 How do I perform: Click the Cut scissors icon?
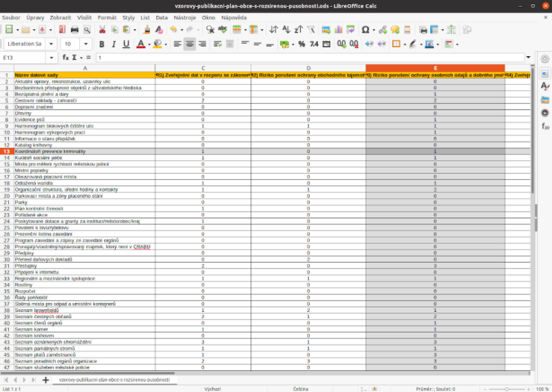click(102, 30)
